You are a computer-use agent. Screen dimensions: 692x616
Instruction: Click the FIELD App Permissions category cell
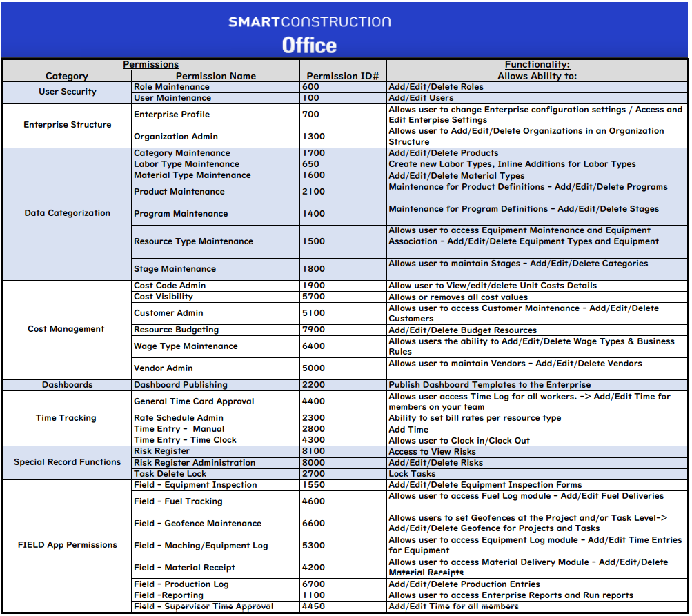click(x=67, y=545)
